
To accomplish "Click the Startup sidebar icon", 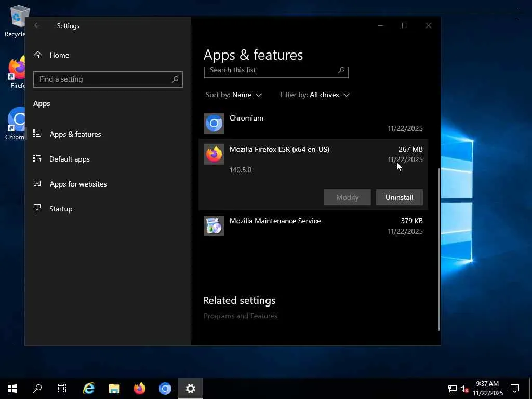I will 37,208.
